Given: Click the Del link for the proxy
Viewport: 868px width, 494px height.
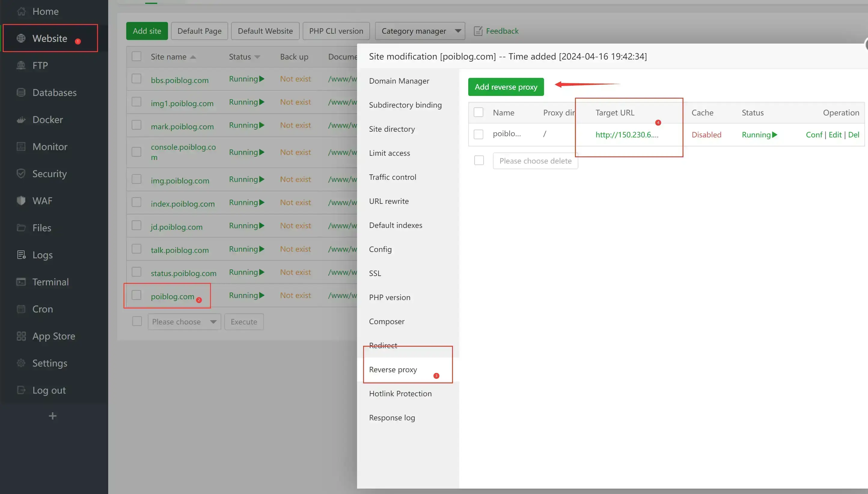Looking at the screenshot, I should pos(854,135).
